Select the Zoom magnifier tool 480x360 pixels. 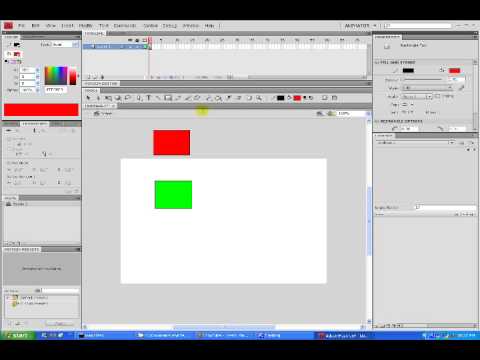point(259,98)
